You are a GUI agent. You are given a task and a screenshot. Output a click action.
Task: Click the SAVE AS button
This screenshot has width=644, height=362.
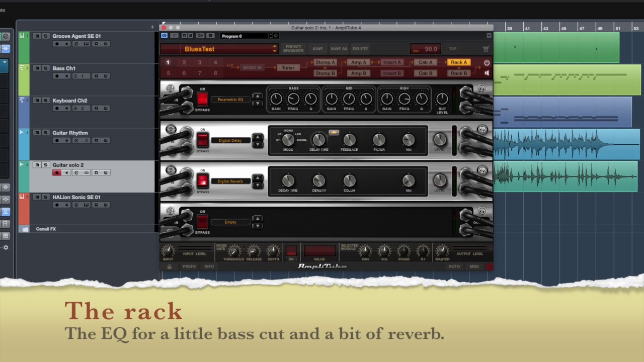point(339,49)
